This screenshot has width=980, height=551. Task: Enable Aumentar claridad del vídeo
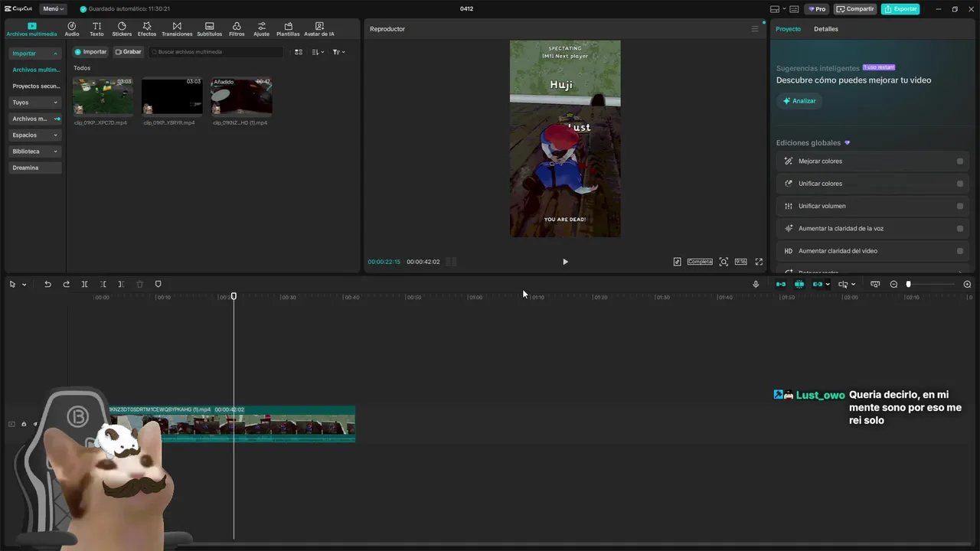960,251
